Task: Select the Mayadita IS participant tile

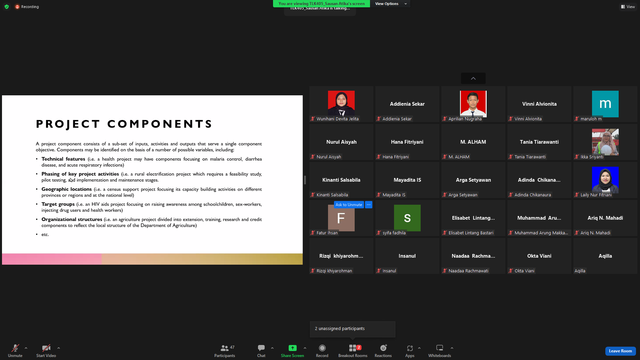Action: tap(407, 180)
